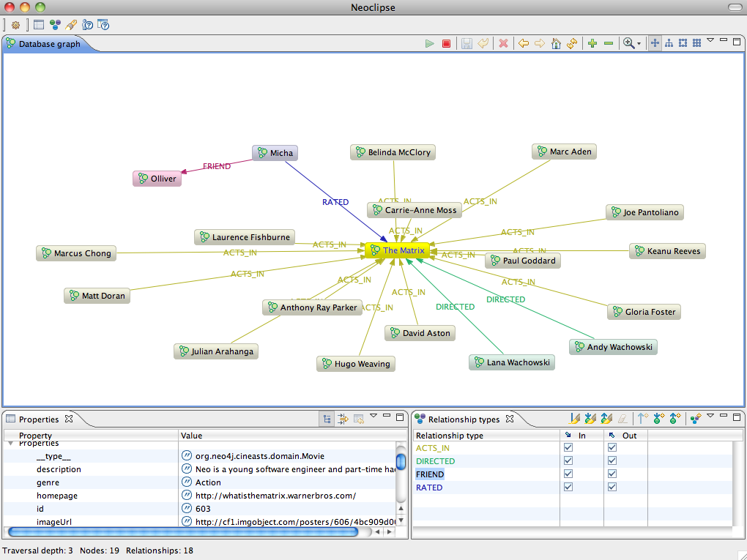Uncheck the DIRECTED outgoing checkbox
Screen dimensions: 747x560
(x=612, y=461)
